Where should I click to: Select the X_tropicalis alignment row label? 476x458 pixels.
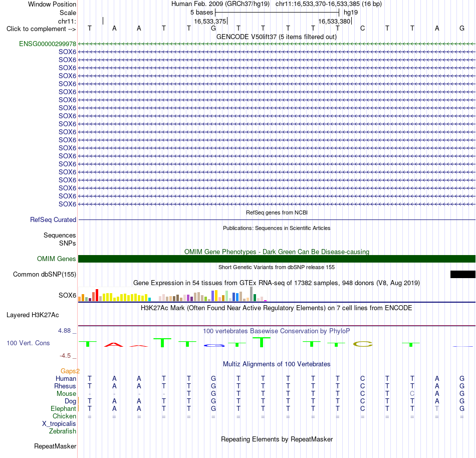(59, 424)
